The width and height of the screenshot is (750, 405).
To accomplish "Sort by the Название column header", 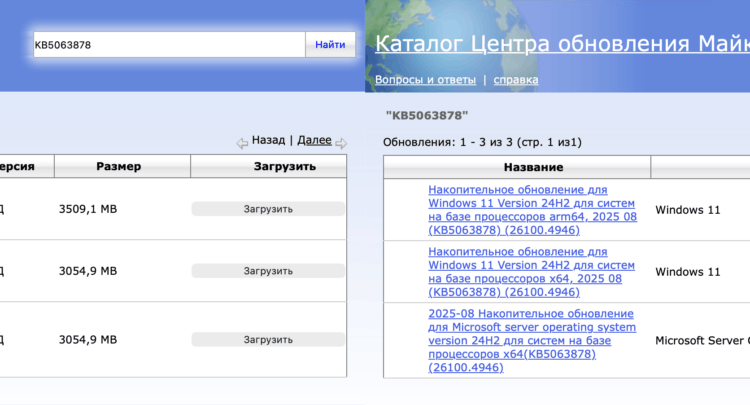I will [517, 167].
